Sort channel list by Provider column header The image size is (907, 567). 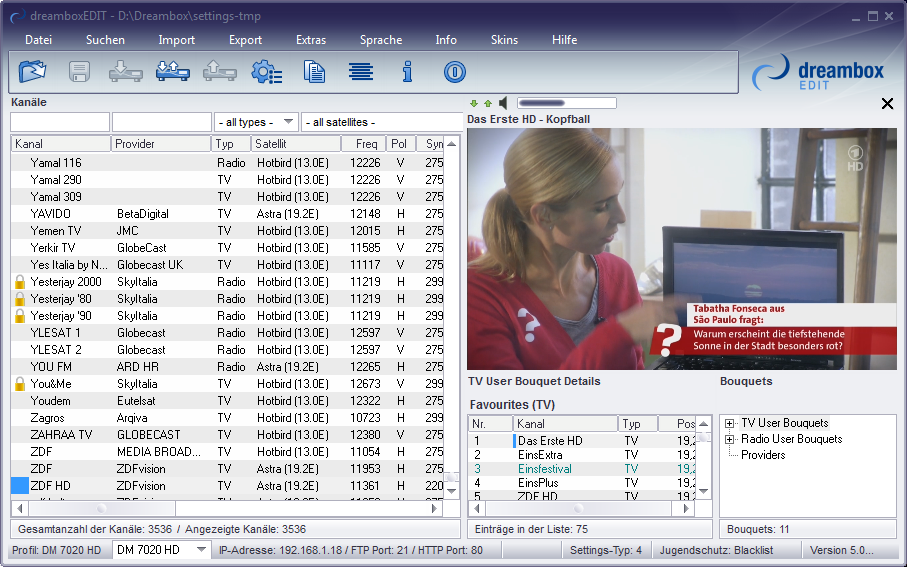pyautogui.click(x=161, y=143)
